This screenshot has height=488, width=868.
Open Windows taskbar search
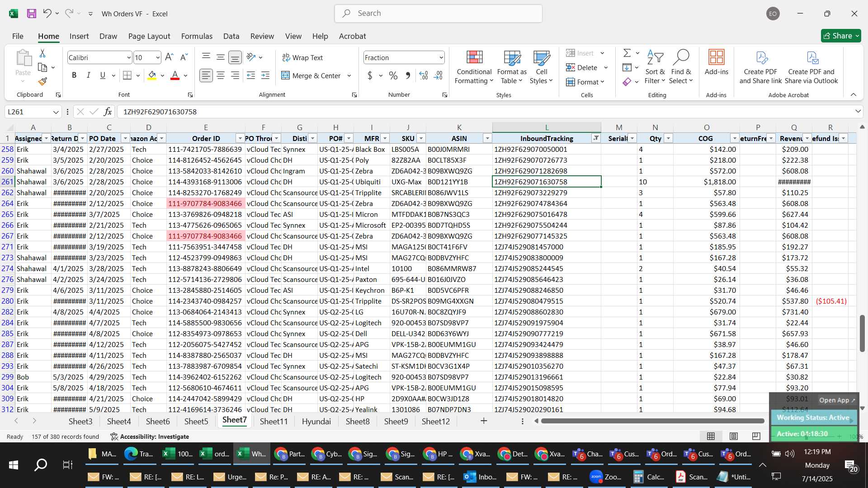(41, 465)
